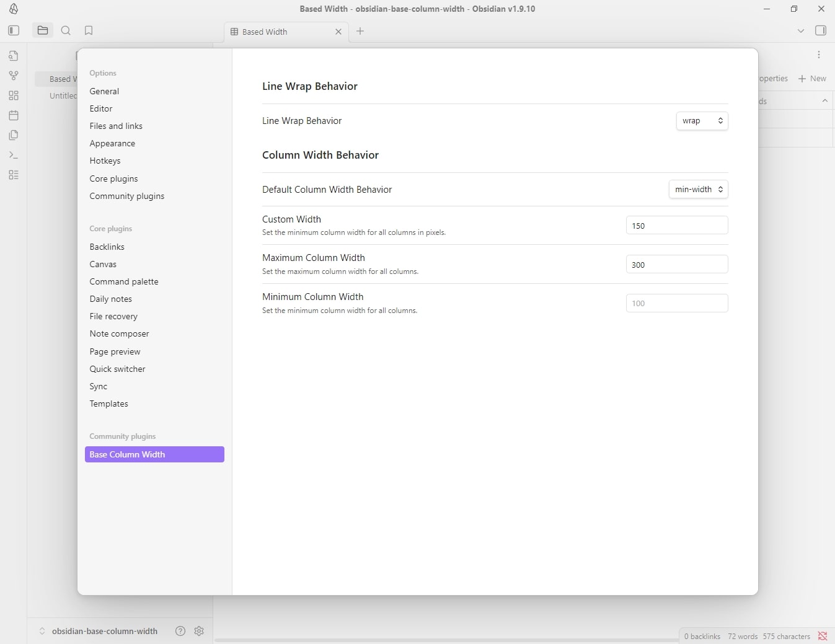Restore down the Obsidian window
This screenshot has height=644, width=835.
pos(794,9)
